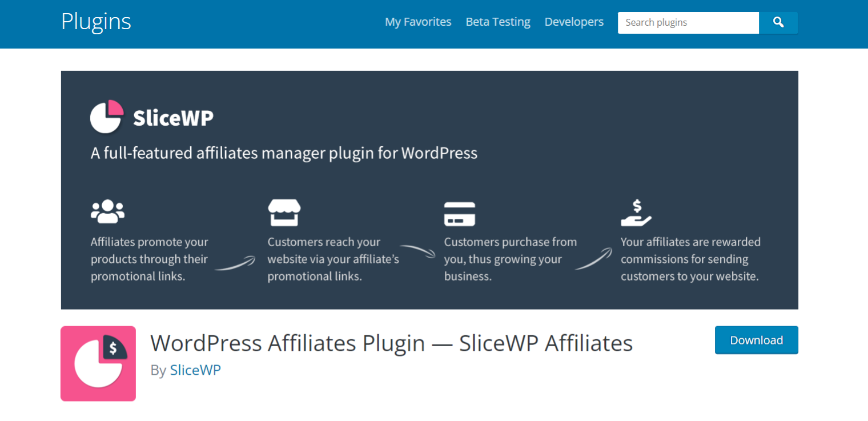Open My Favorites page
This screenshot has height=421, width=868.
[x=418, y=22]
